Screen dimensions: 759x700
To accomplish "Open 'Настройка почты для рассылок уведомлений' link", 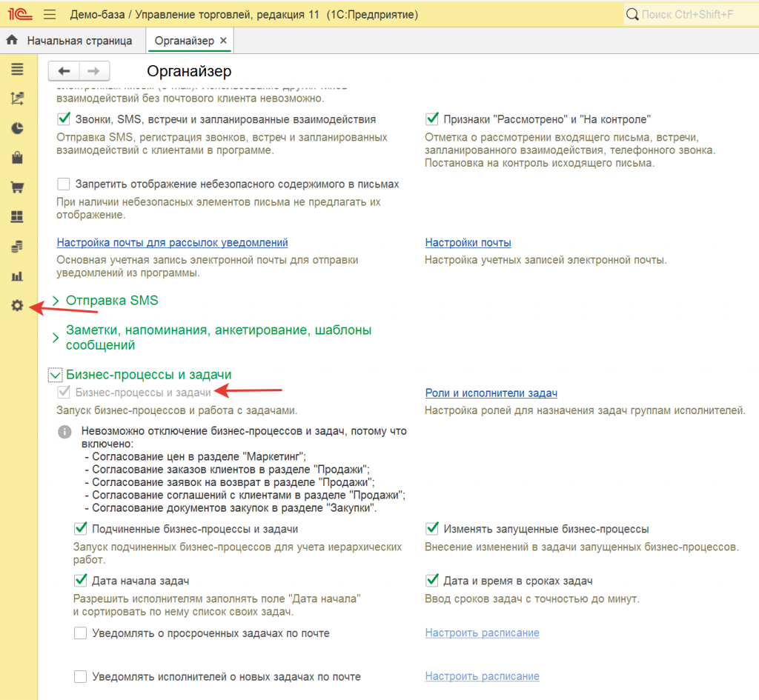I will click(172, 242).
